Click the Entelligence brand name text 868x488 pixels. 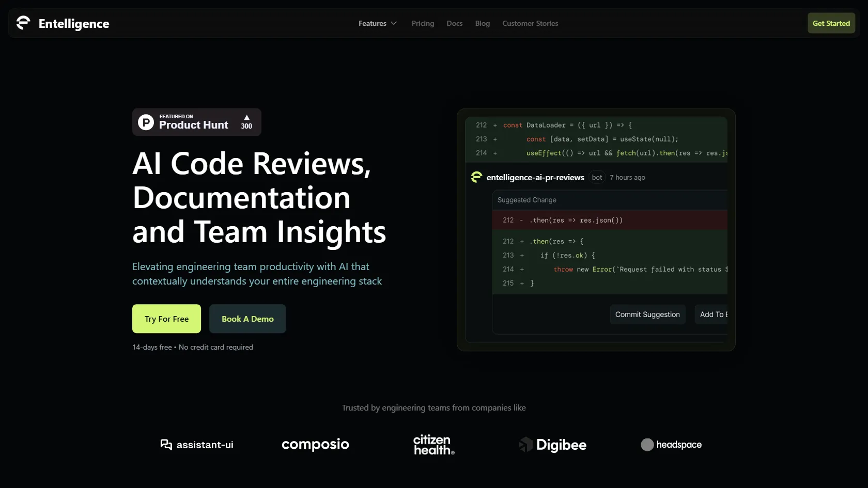click(x=74, y=24)
